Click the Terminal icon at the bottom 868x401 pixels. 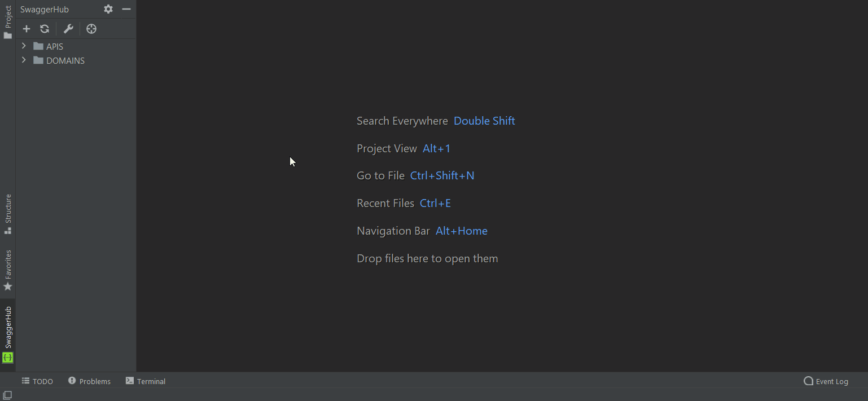(x=128, y=381)
